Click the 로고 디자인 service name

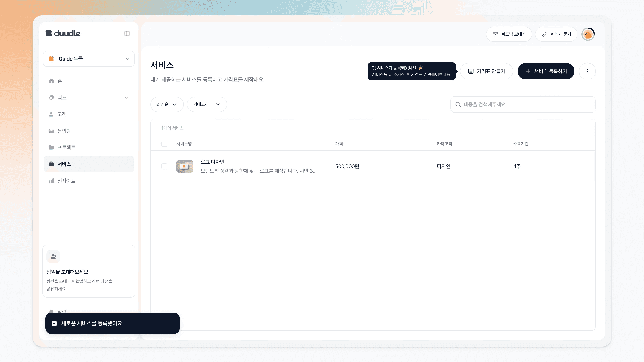coord(212,162)
